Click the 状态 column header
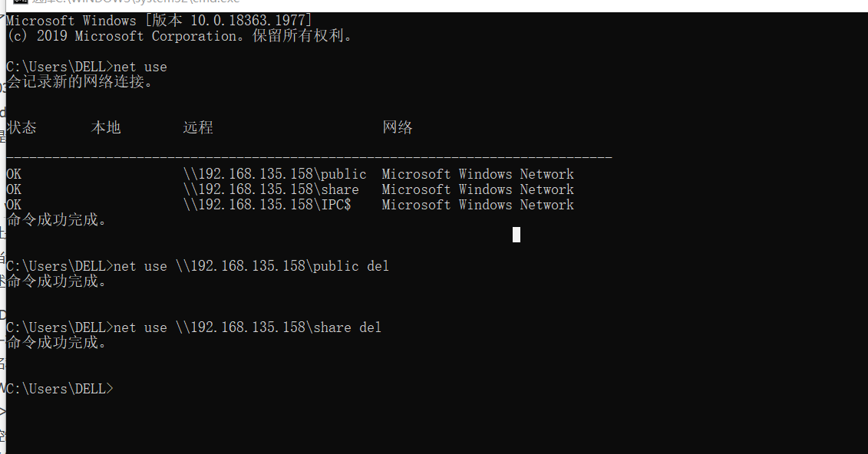 tap(21, 128)
